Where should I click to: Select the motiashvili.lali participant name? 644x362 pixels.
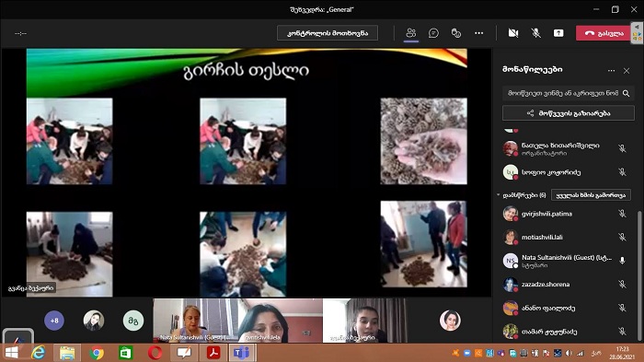pyautogui.click(x=542, y=237)
